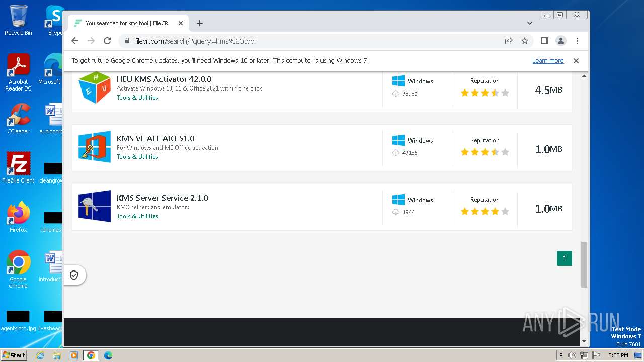
Task: Select page 1 pagination button
Action: [565, 258]
